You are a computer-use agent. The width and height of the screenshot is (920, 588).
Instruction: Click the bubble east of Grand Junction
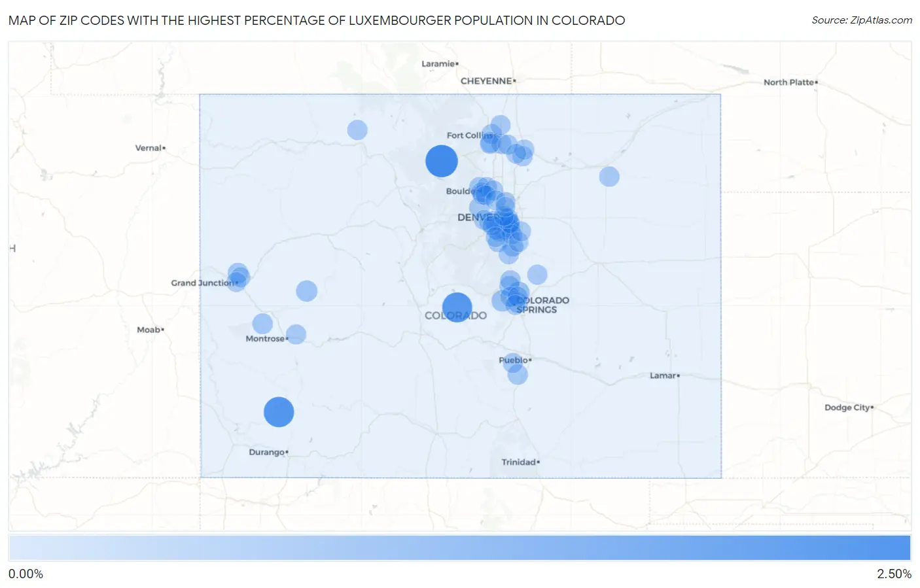pyautogui.click(x=307, y=291)
